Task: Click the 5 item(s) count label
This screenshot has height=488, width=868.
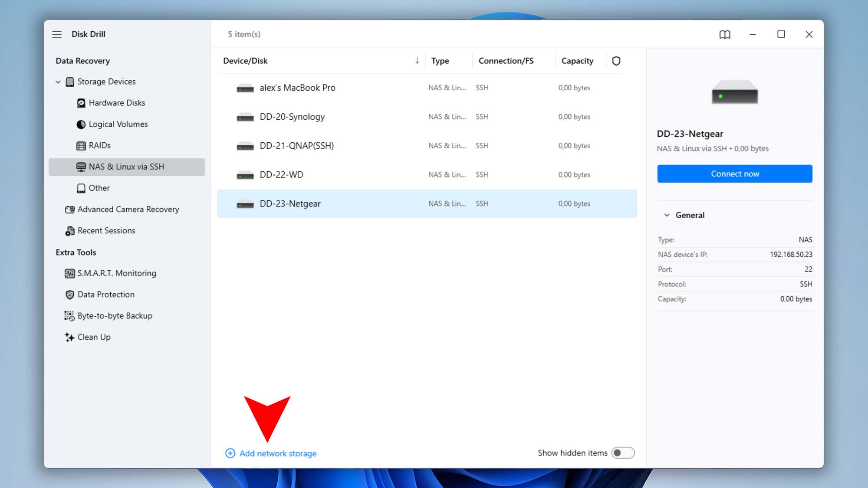Action: pyautogui.click(x=244, y=34)
